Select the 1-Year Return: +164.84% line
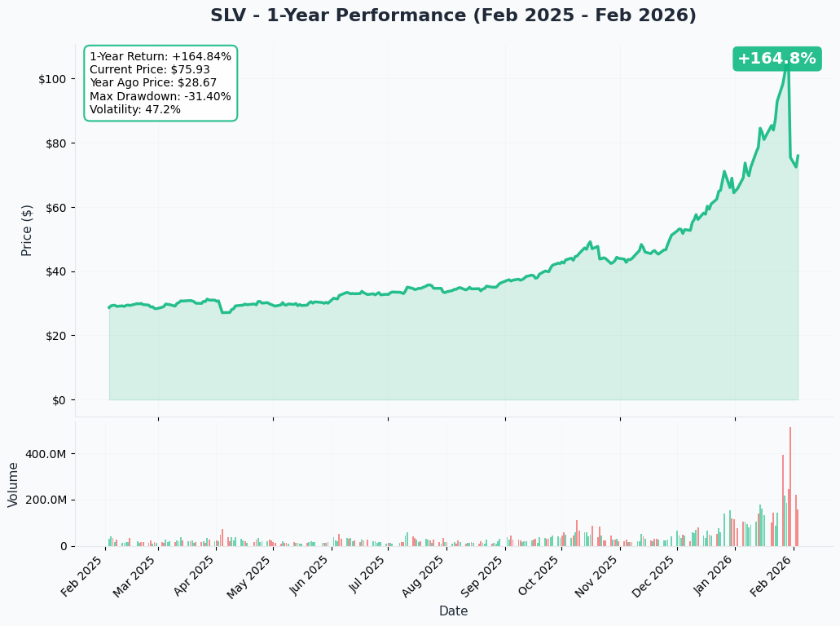This screenshot has width=840, height=626. pos(161,56)
